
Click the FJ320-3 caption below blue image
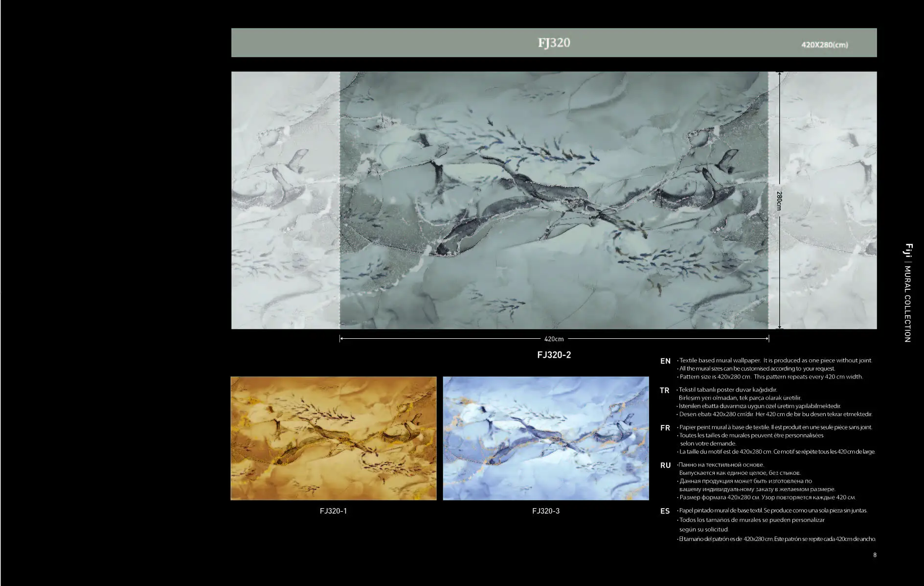pyautogui.click(x=545, y=511)
